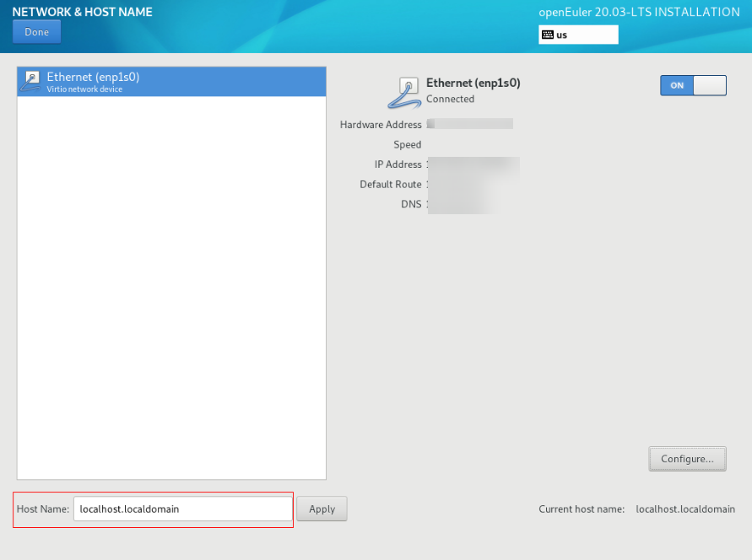Click the Done button

click(36, 32)
